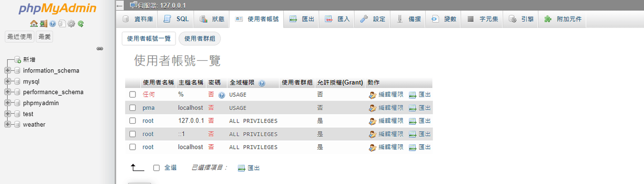Expand the phpmyadmin database tree
The height and width of the screenshot is (184, 644).
[x=8, y=103]
